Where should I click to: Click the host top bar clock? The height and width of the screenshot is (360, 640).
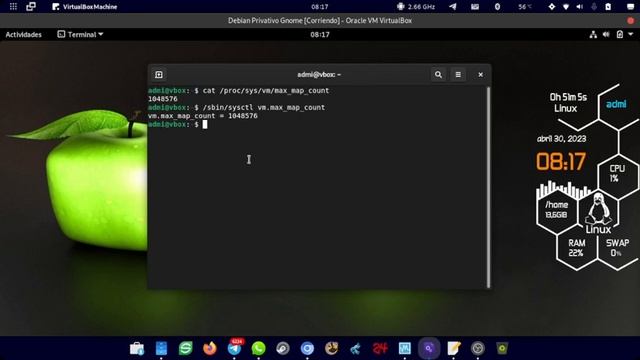tap(320, 7)
